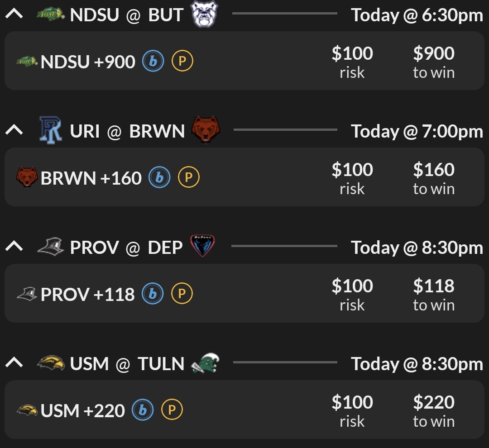This screenshot has width=489, height=448.
Task: Click the Butler bulldog logo in header
Action: point(205,14)
